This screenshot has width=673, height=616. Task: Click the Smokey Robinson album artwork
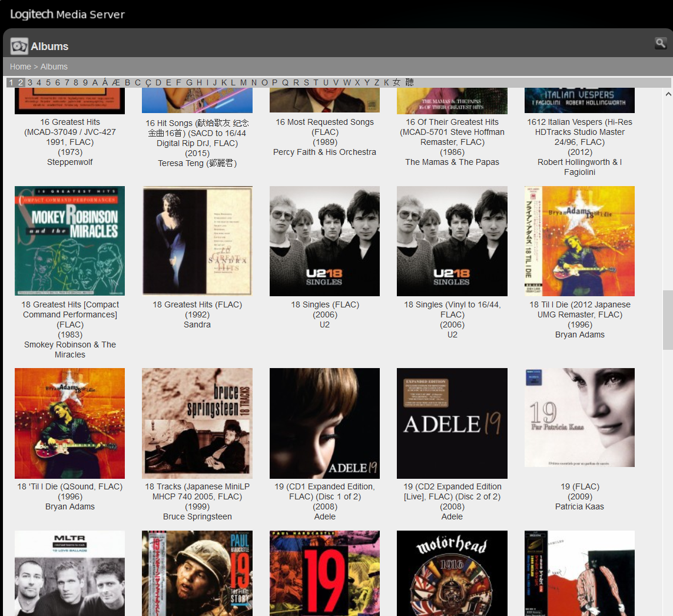[69, 240]
